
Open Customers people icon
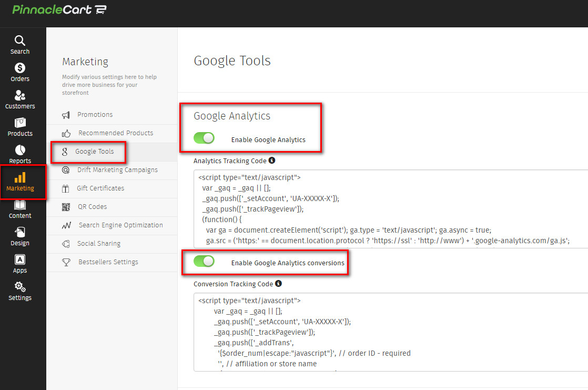pyautogui.click(x=20, y=95)
